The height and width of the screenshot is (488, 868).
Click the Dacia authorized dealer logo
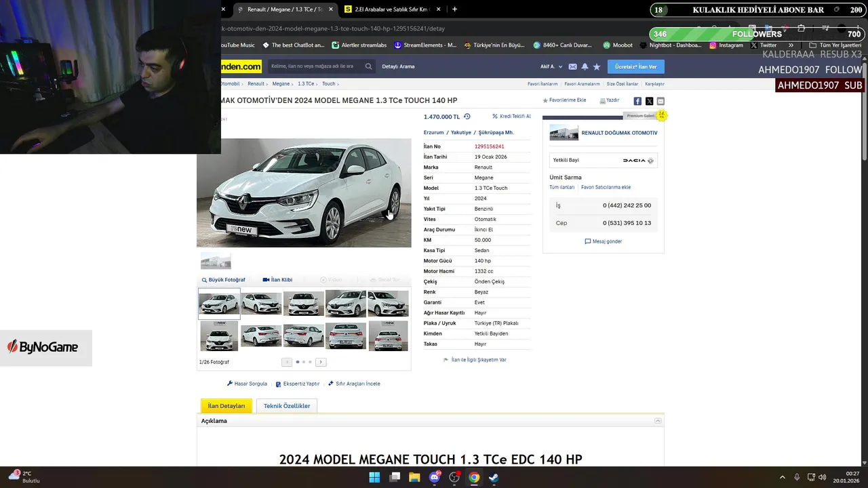pyautogui.click(x=638, y=161)
